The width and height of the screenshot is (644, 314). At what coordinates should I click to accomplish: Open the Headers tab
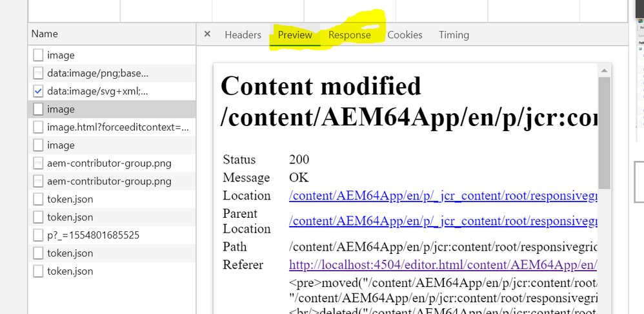point(243,35)
